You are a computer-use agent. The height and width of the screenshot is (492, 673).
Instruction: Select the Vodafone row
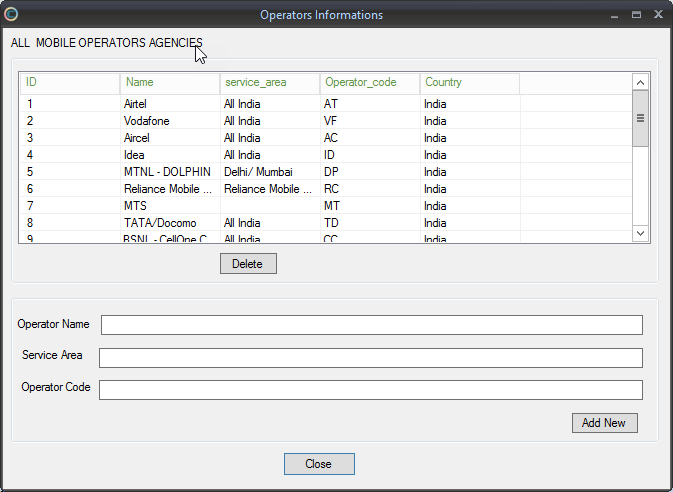click(326, 121)
